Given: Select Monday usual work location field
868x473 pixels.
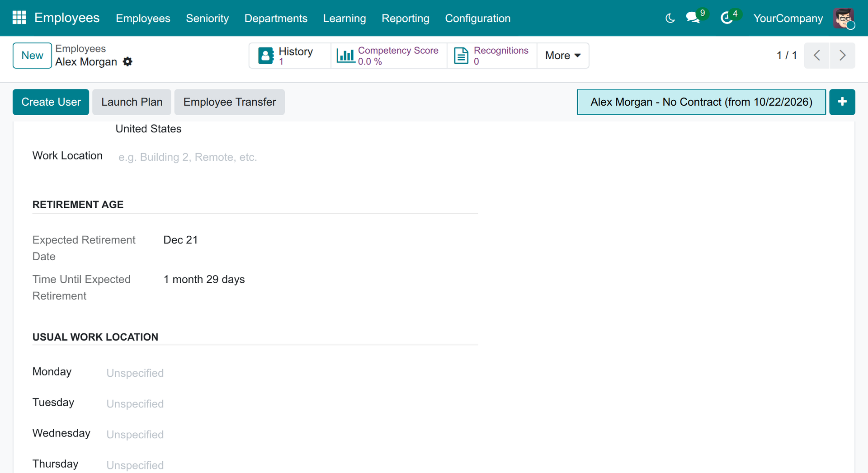Looking at the screenshot, I should [x=289, y=373].
